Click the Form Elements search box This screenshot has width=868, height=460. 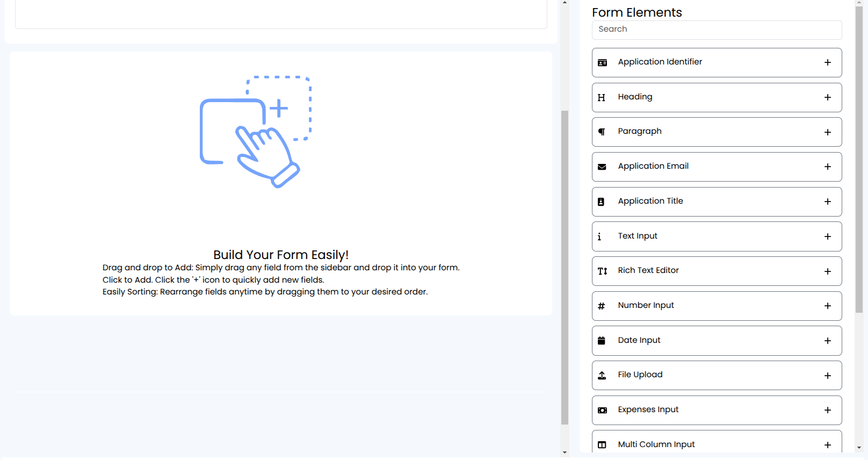point(717,30)
